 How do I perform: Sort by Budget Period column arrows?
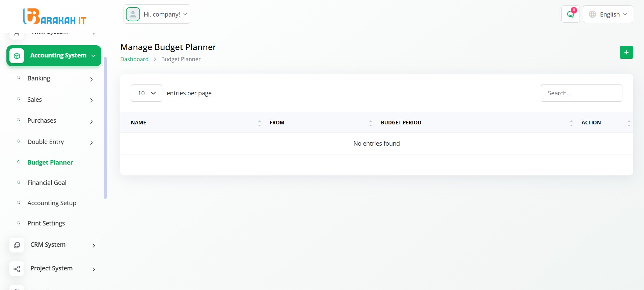click(x=571, y=123)
